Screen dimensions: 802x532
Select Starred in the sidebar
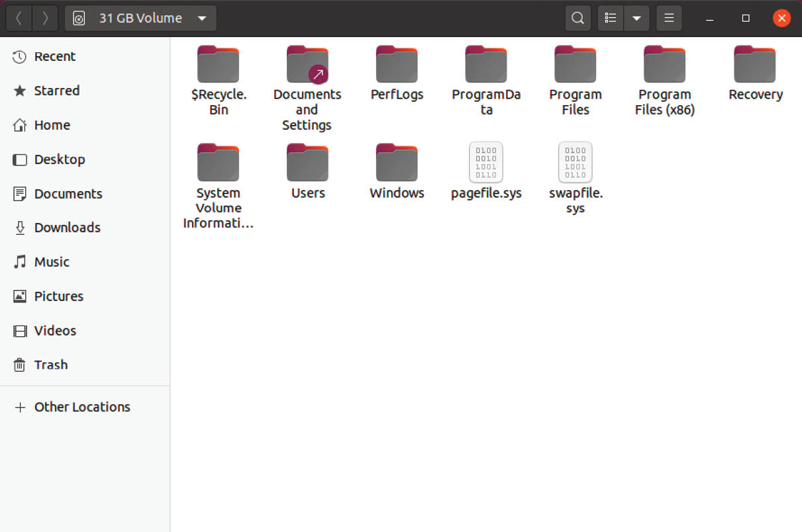(x=56, y=91)
